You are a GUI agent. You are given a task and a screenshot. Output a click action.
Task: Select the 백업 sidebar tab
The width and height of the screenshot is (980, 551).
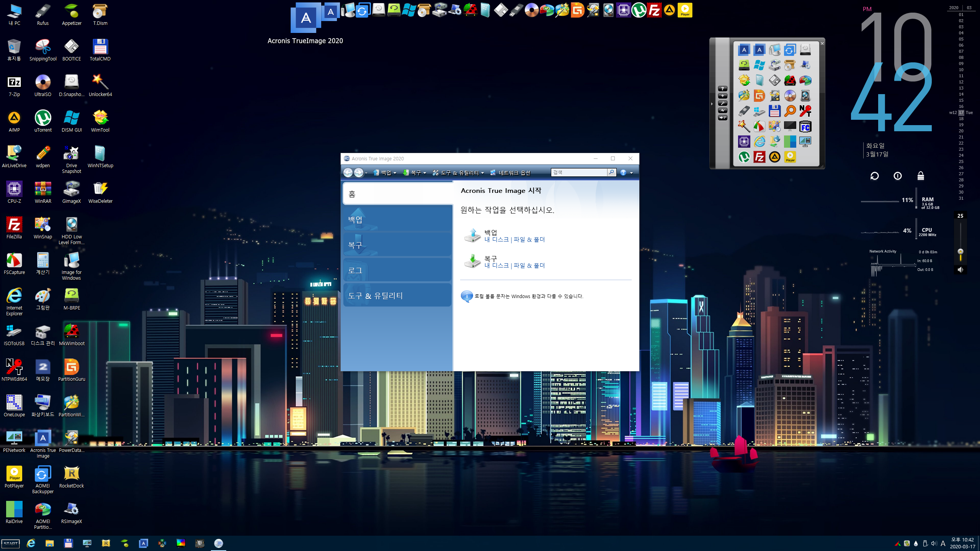(x=398, y=219)
